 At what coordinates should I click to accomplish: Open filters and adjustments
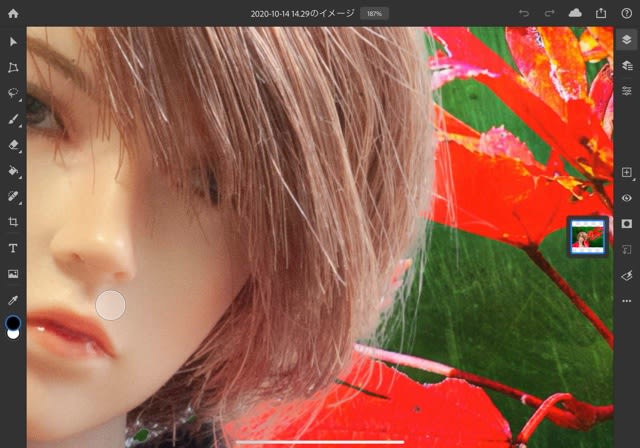pyautogui.click(x=627, y=276)
